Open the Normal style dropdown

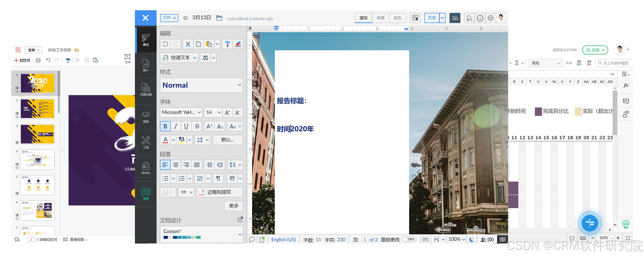tap(201, 85)
